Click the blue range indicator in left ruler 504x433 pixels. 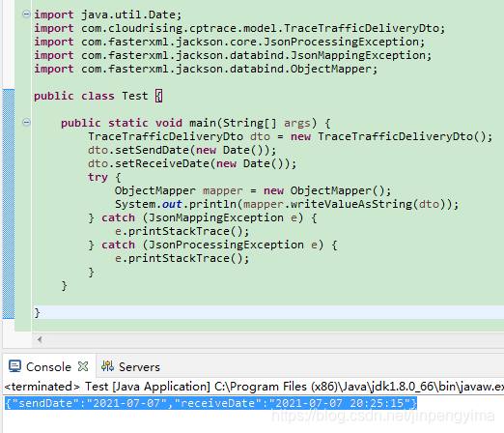click(x=9, y=204)
